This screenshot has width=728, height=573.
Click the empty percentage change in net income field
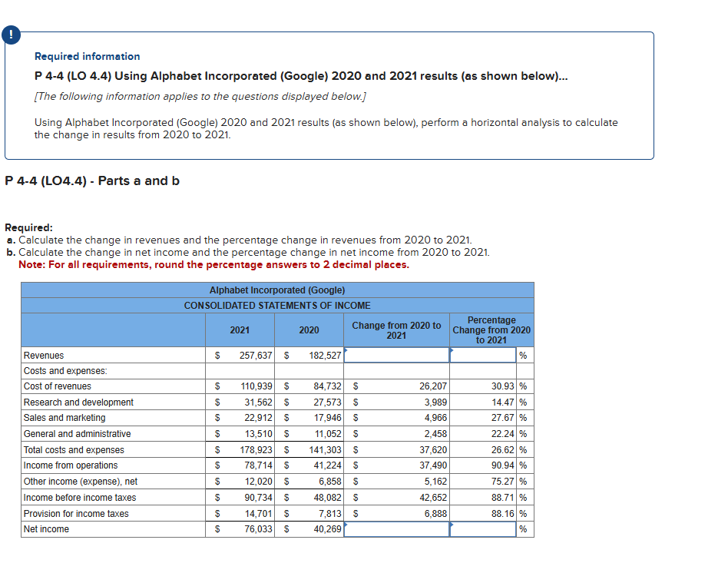(x=482, y=529)
